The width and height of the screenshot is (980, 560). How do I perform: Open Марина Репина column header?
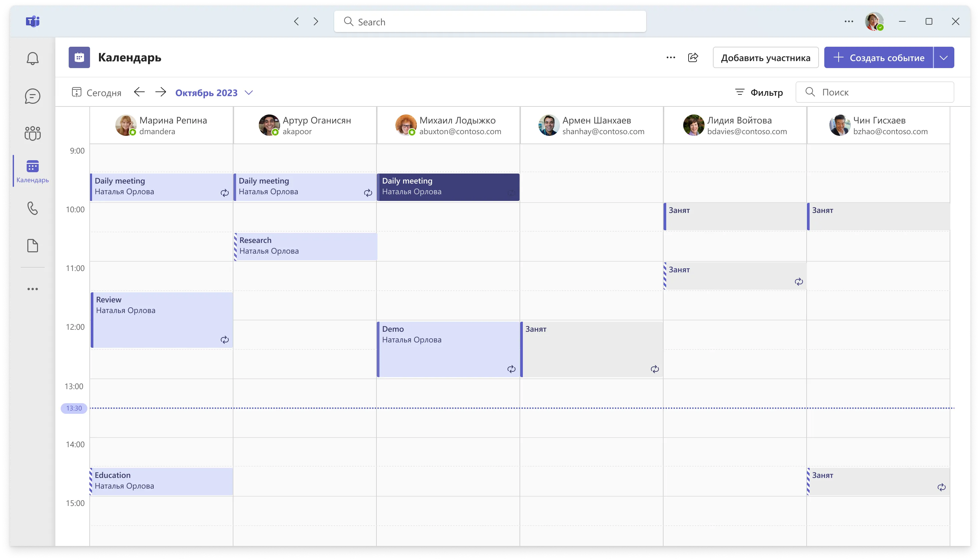pos(161,125)
